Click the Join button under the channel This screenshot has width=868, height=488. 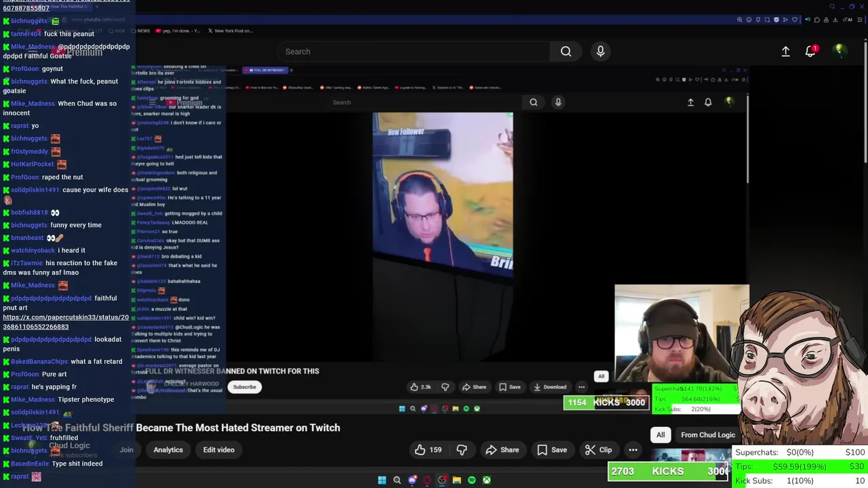tap(126, 450)
